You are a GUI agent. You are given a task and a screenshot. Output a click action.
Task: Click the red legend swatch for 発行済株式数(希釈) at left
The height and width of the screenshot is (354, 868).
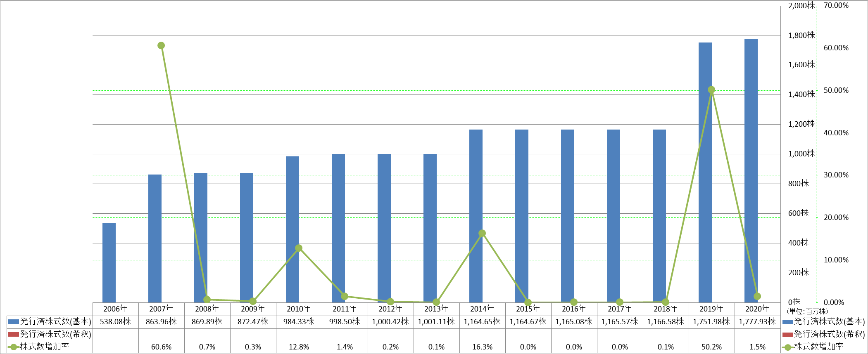[x=14, y=334]
